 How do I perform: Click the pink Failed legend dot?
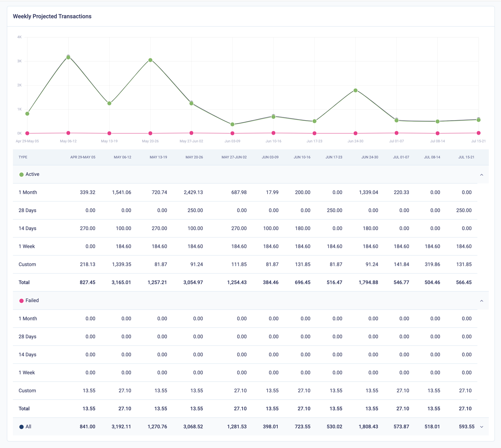point(21,301)
